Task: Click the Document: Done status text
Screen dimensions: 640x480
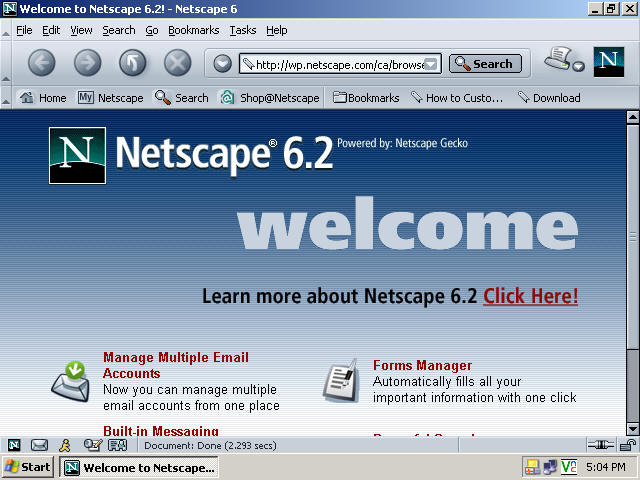Action: point(210,445)
